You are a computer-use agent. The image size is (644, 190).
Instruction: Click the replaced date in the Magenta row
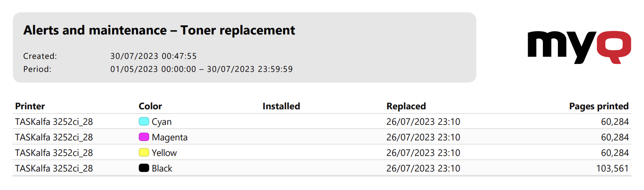[x=423, y=137]
